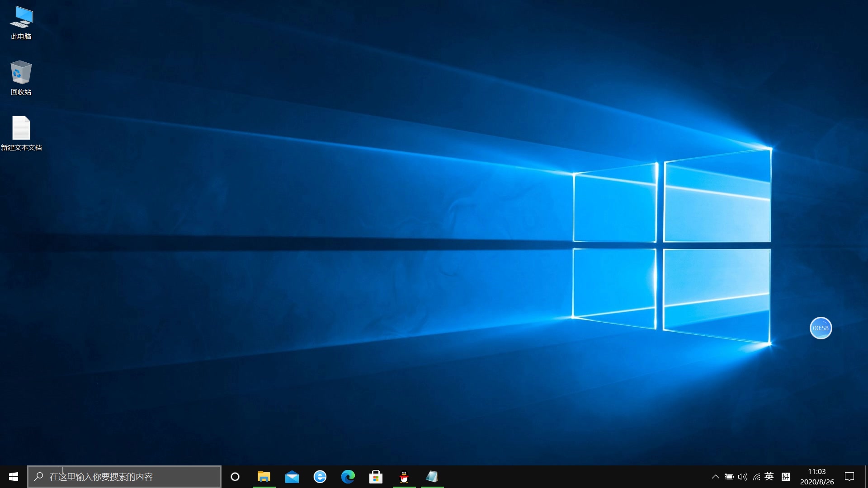The height and width of the screenshot is (488, 868).
Task: Open the Mail app on taskbar
Action: coord(292,477)
